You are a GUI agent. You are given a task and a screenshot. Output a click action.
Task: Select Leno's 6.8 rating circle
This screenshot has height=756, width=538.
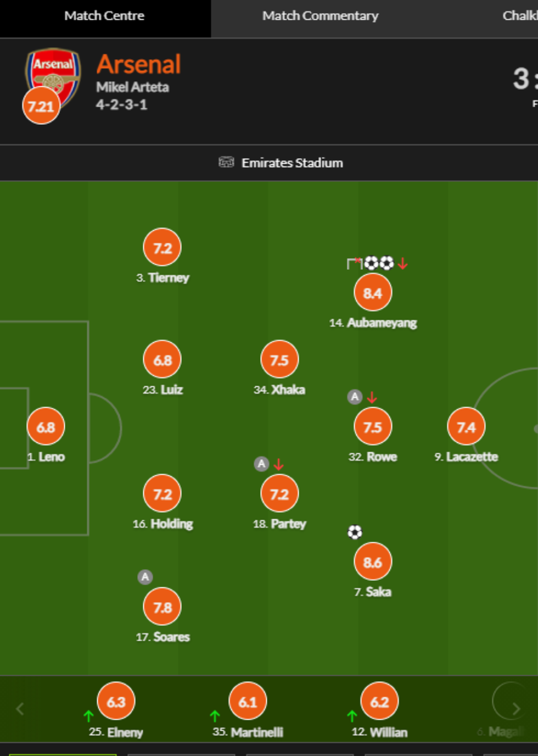click(46, 426)
